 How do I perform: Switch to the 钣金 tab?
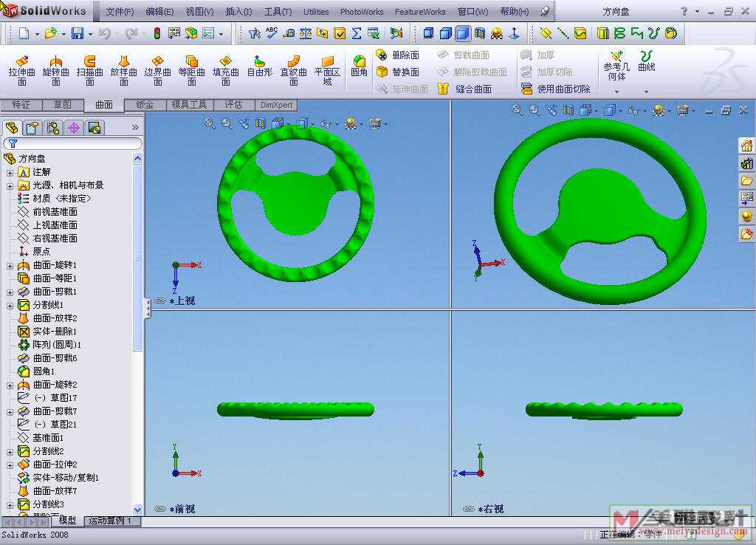(x=145, y=105)
